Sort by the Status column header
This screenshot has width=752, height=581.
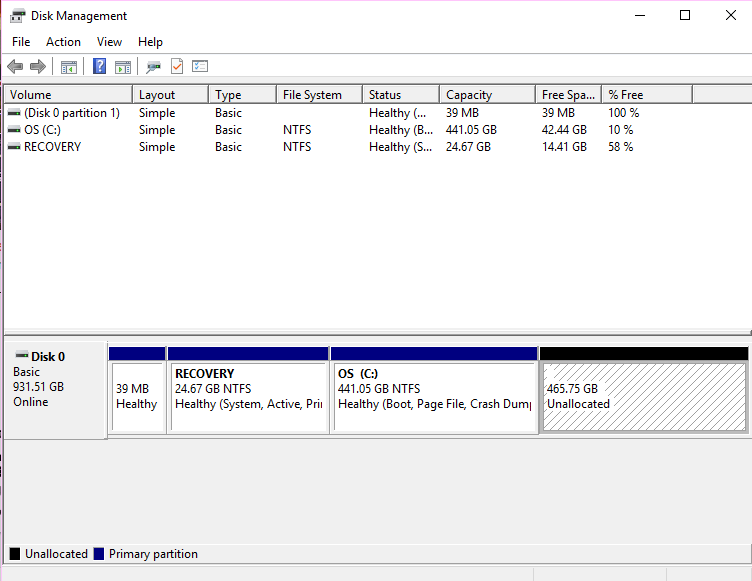(401, 95)
